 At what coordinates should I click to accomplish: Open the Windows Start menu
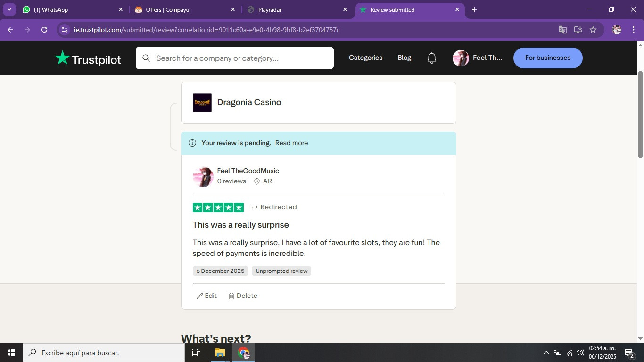pyautogui.click(x=11, y=353)
